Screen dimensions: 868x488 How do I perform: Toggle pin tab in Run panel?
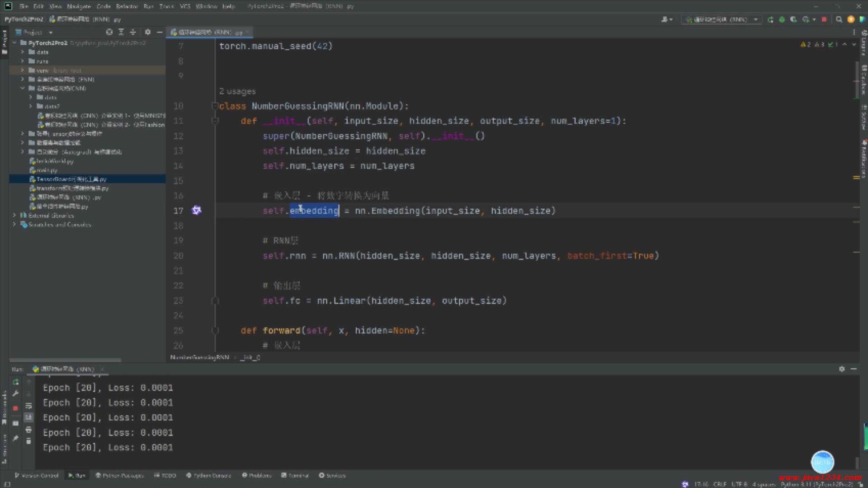[x=15, y=438]
